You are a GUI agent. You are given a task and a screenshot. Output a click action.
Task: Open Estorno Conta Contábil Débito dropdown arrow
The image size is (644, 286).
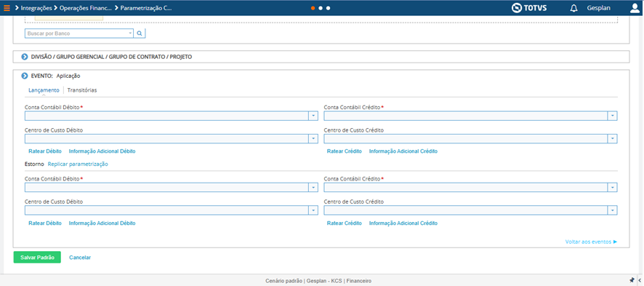[x=313, y=187]
